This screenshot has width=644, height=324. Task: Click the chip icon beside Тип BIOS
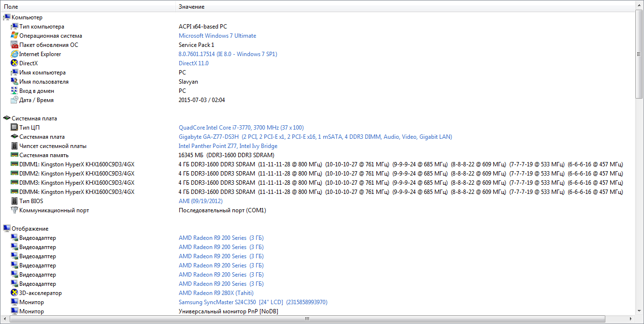14,201
